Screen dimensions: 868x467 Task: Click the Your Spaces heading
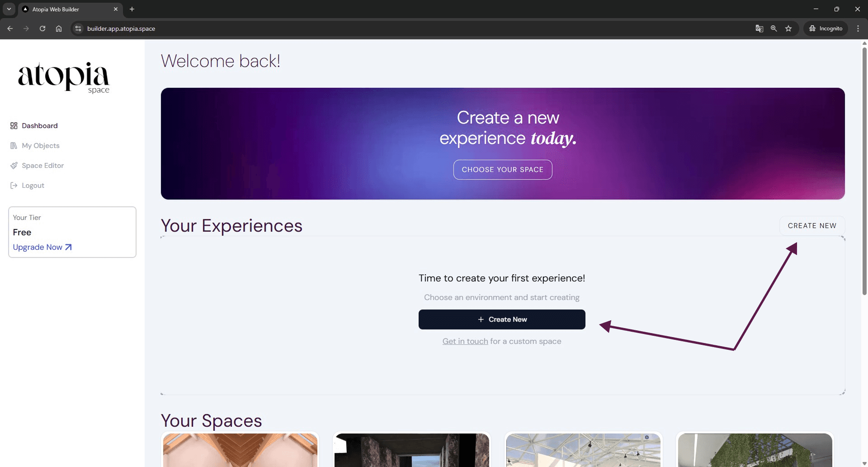[212, 421]
